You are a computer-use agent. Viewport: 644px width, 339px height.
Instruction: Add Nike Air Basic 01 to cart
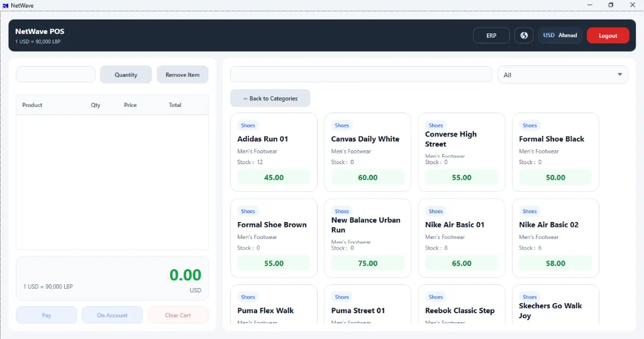(462, 238)
